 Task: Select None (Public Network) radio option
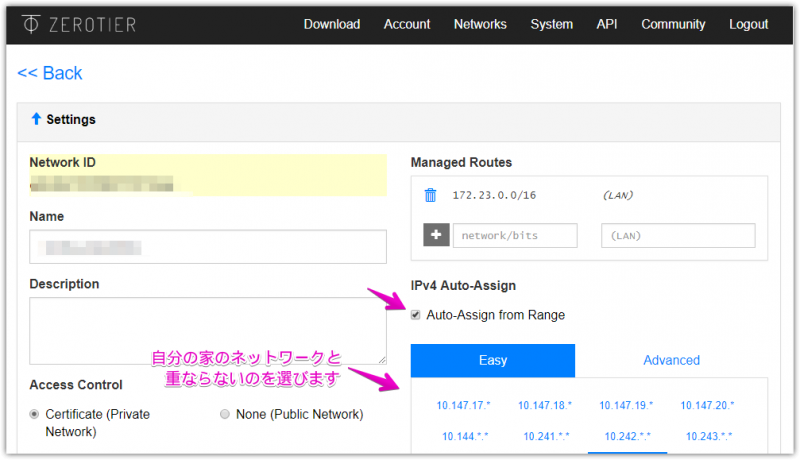tap(225, 414)
